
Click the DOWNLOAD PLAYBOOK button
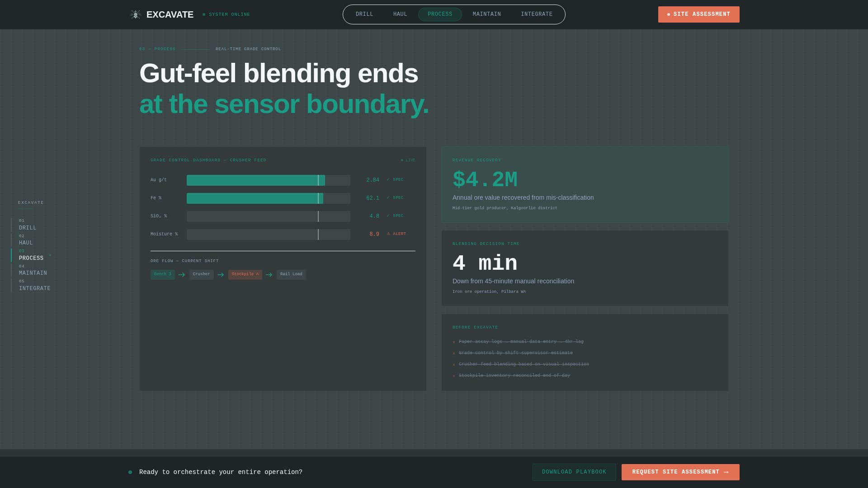pyautogui.click(x=574, y=472)
